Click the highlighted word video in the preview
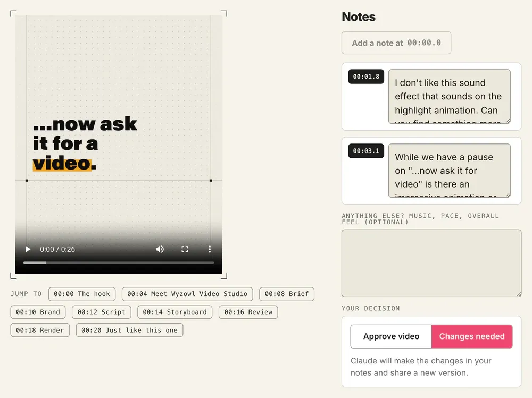Viewport: 532px width, 398px height. [x=62, y=164]
